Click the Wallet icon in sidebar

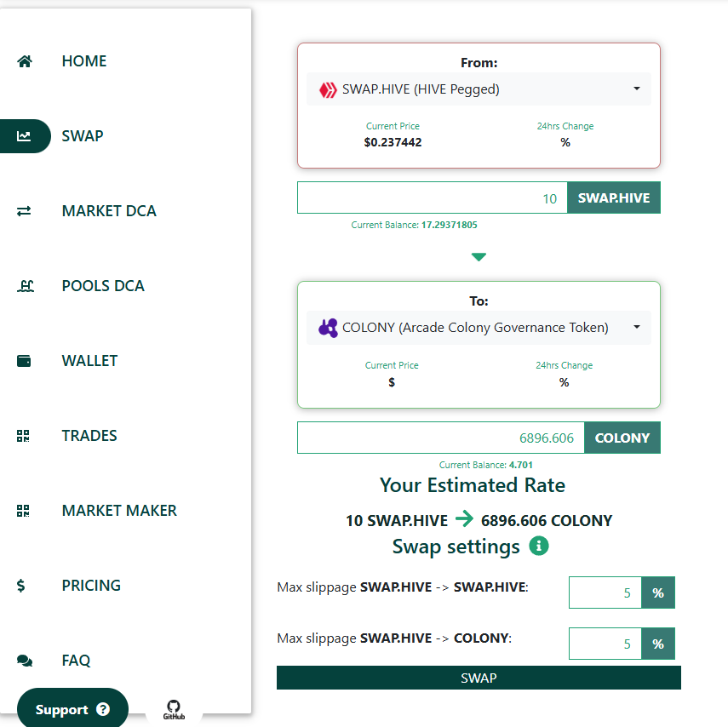[24, 361]
